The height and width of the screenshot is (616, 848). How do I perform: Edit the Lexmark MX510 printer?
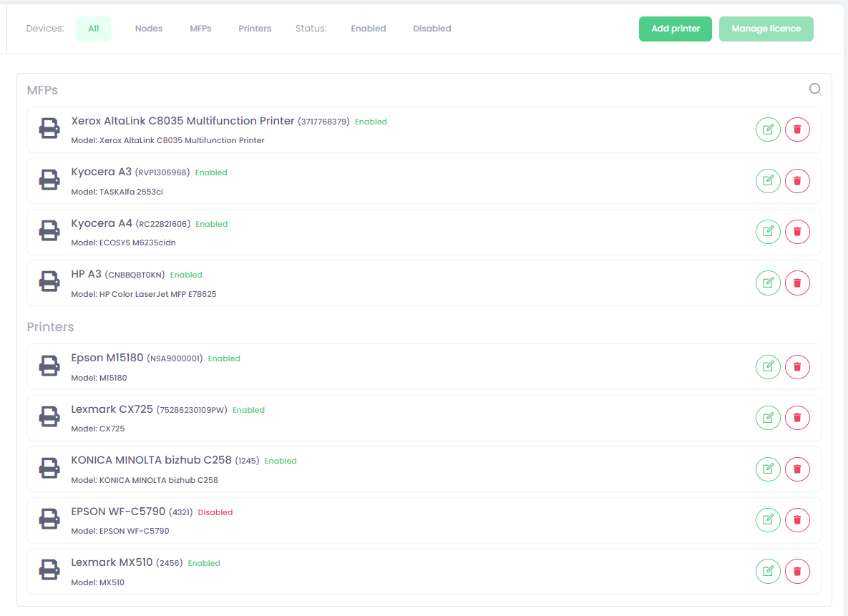pos(768,571)
